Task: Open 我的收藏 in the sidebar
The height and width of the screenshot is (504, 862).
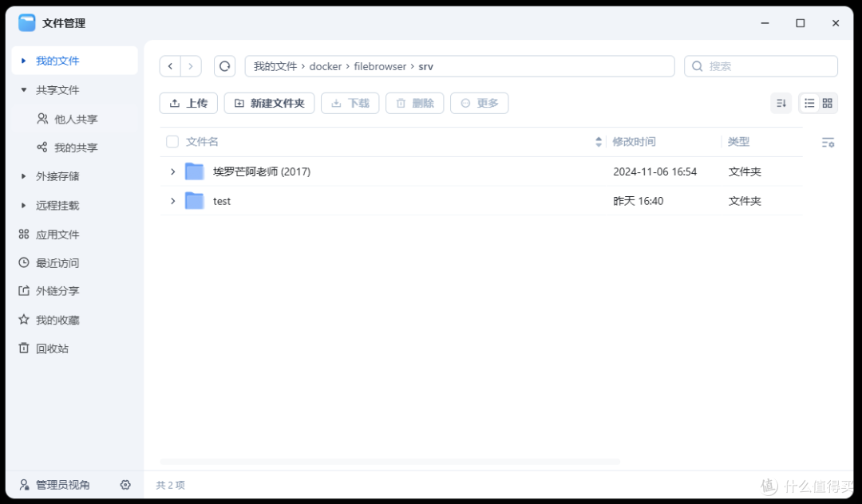Action: point(75,320)
